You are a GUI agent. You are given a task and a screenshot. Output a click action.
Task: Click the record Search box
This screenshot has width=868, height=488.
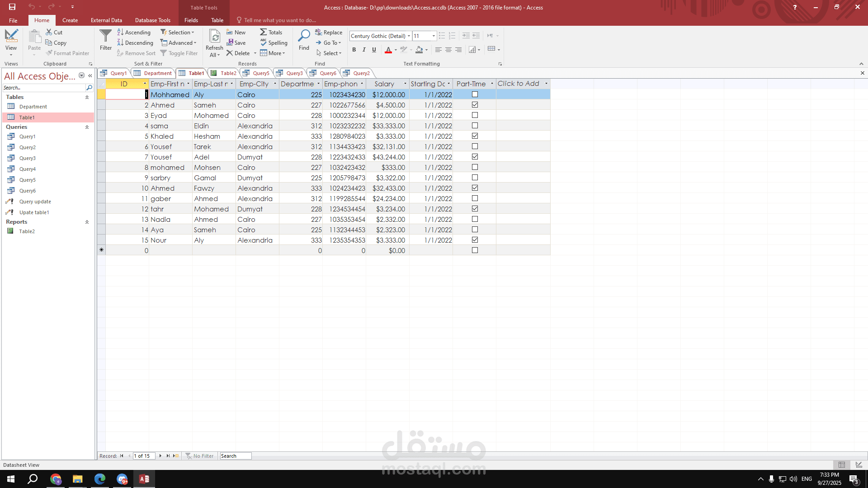click(235, 456)
